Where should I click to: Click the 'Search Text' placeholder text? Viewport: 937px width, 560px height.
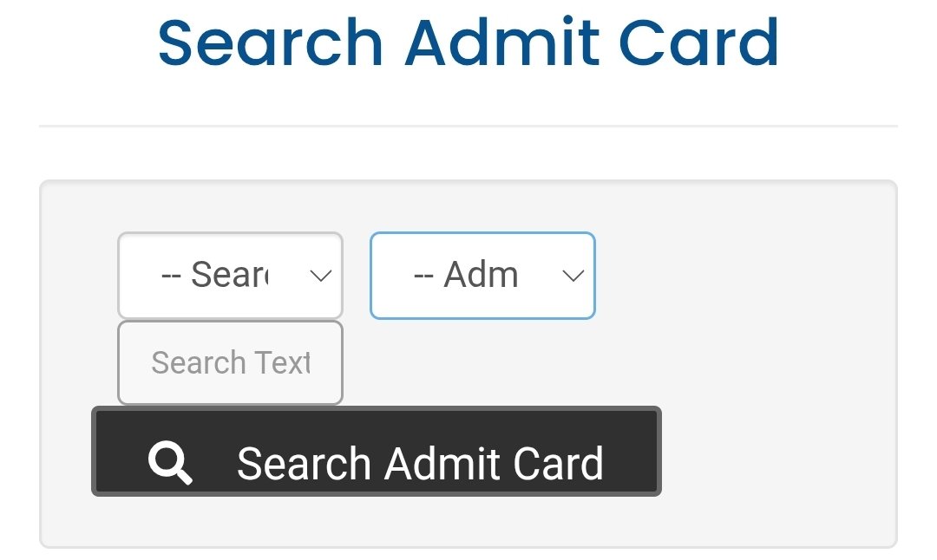tap(230, 362)
